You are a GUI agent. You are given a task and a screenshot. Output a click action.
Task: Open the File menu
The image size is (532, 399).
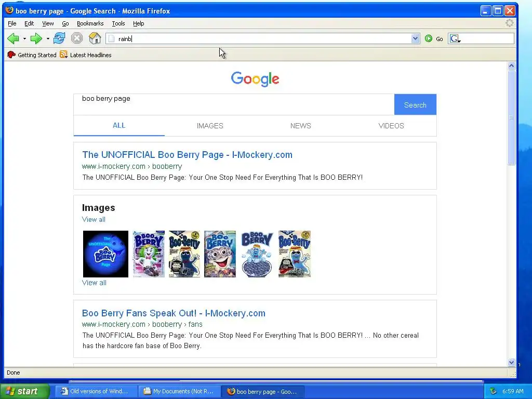(12, 23)
